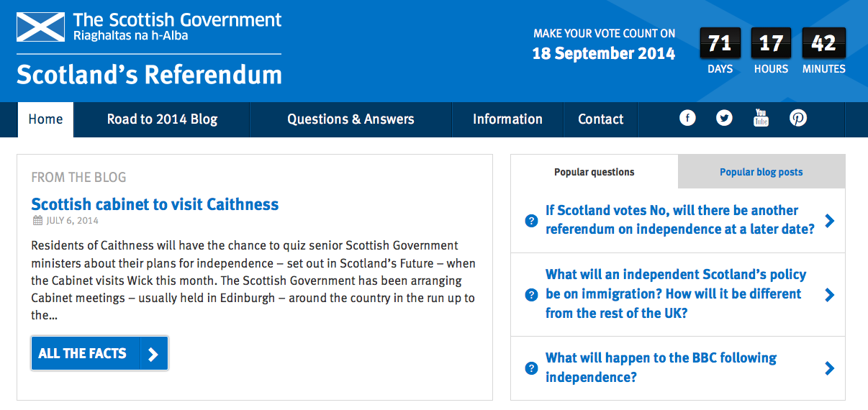Click calendar icon next to July 6, 2014

pyautogui.click(x=37, y=221)
